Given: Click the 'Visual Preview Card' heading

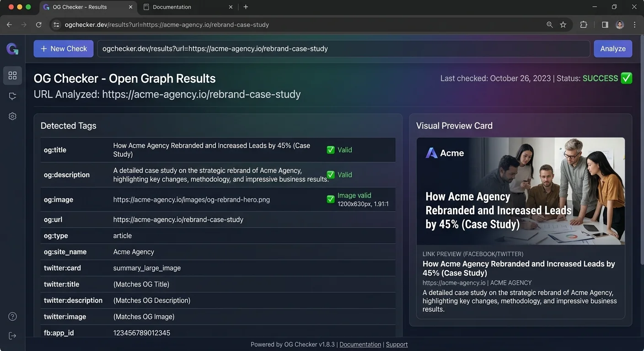Looking at the screenshot, I should point(454,126).
